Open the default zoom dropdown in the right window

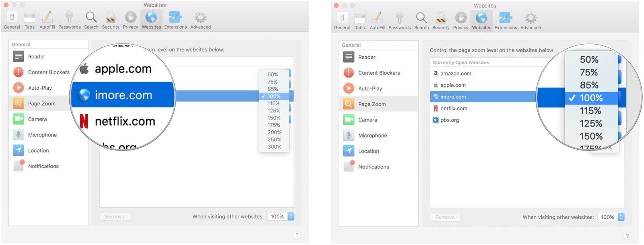(x=611, y=217)
